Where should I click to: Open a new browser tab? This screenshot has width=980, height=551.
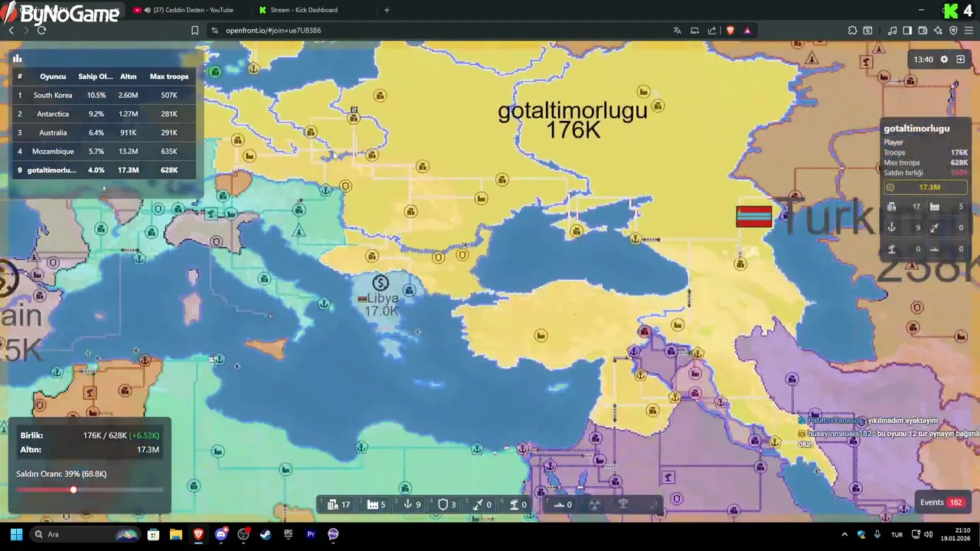387,10
